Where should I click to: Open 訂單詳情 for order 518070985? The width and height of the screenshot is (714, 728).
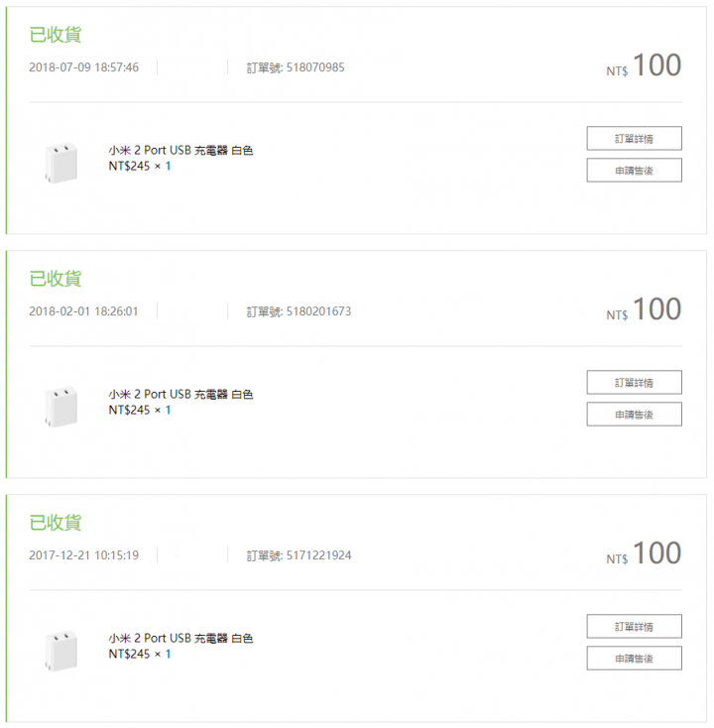coord(634,138)
